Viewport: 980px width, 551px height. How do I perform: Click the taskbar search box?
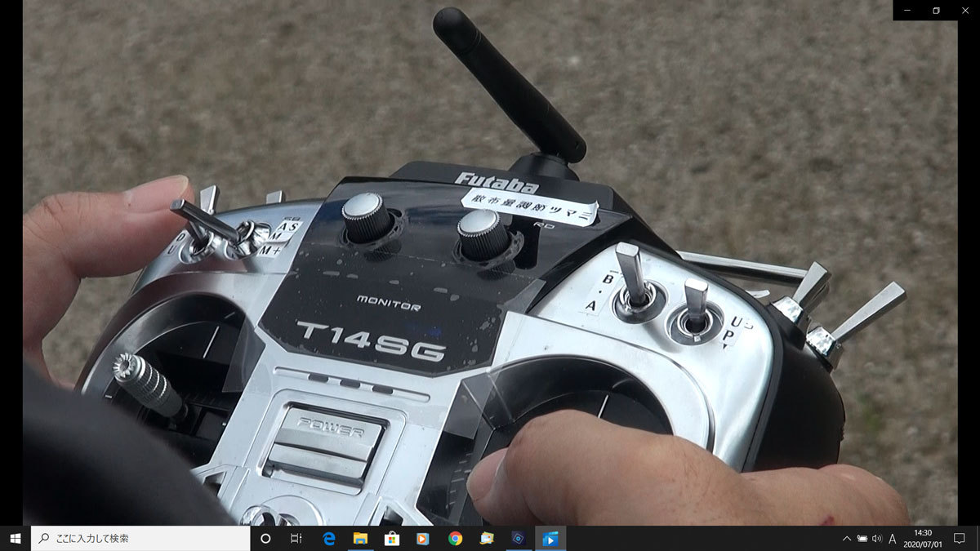pos(140,539)
